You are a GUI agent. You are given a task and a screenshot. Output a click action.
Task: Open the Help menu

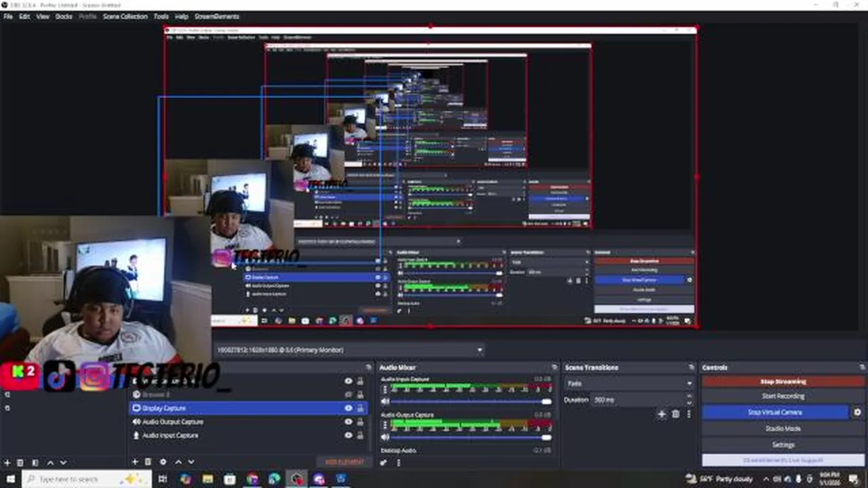[x=182, y=16]
